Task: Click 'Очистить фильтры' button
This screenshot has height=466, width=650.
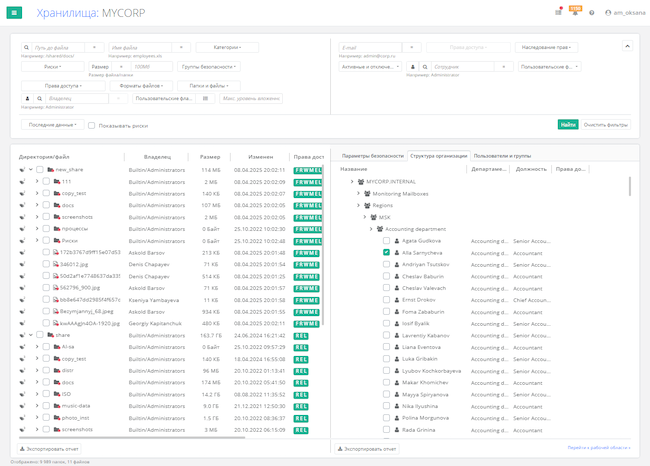Action: 606,125
